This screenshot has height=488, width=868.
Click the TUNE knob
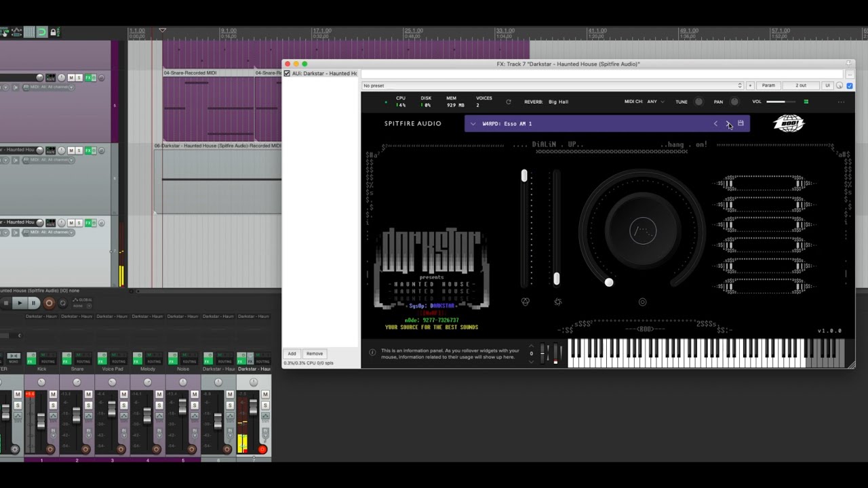tap(699, 102)
